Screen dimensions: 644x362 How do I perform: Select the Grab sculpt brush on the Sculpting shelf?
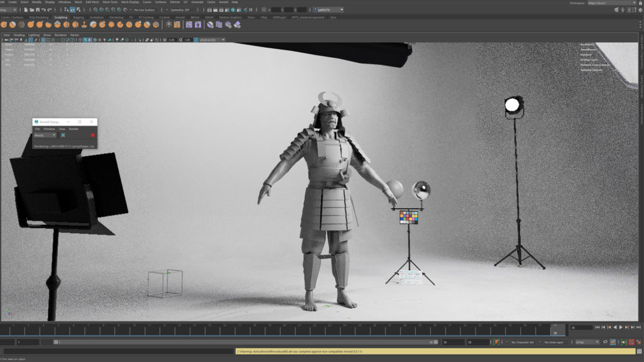[x=29, y=25]
